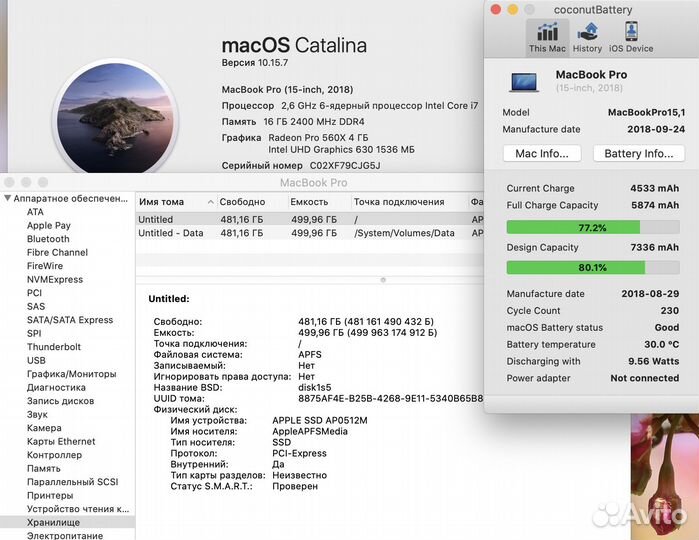Select PCI in the sidebar

34,293
